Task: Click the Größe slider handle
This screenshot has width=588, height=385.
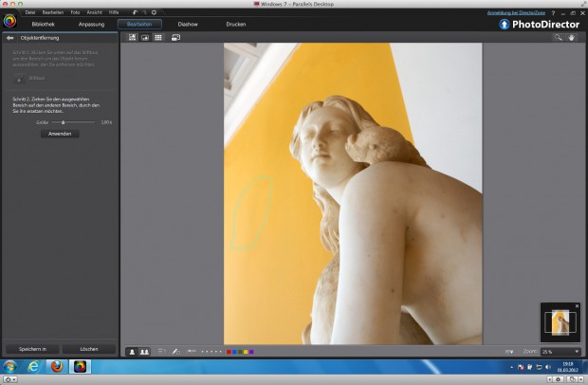Action: click(63, 122)
